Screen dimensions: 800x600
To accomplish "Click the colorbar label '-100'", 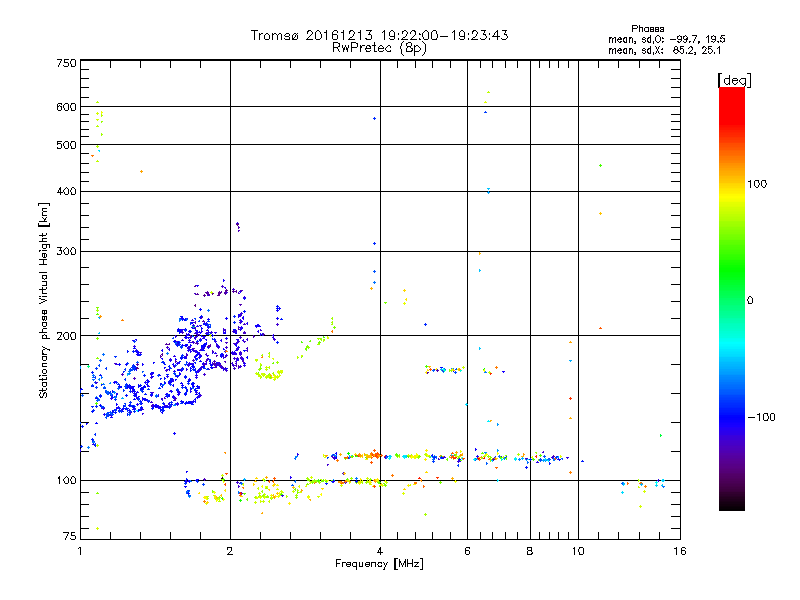I will 761,417.
